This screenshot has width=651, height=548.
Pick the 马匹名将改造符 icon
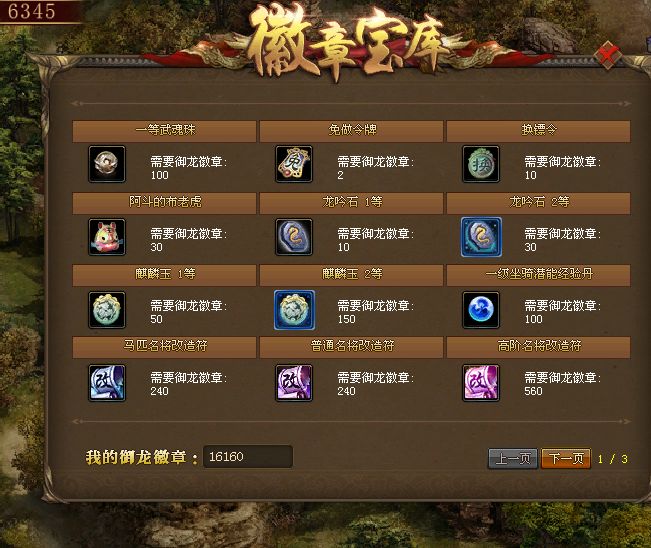coord(107,382)
